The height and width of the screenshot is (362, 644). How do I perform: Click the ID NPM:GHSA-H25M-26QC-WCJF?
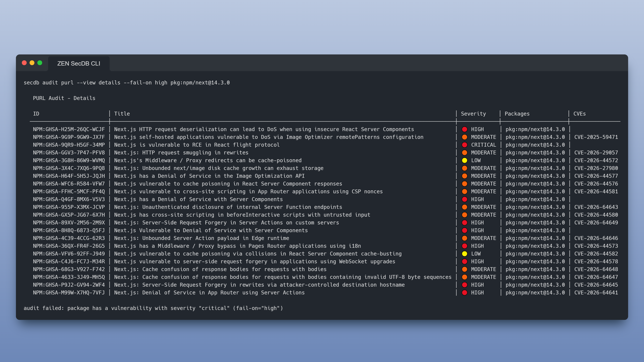click(x=69, y=129)
